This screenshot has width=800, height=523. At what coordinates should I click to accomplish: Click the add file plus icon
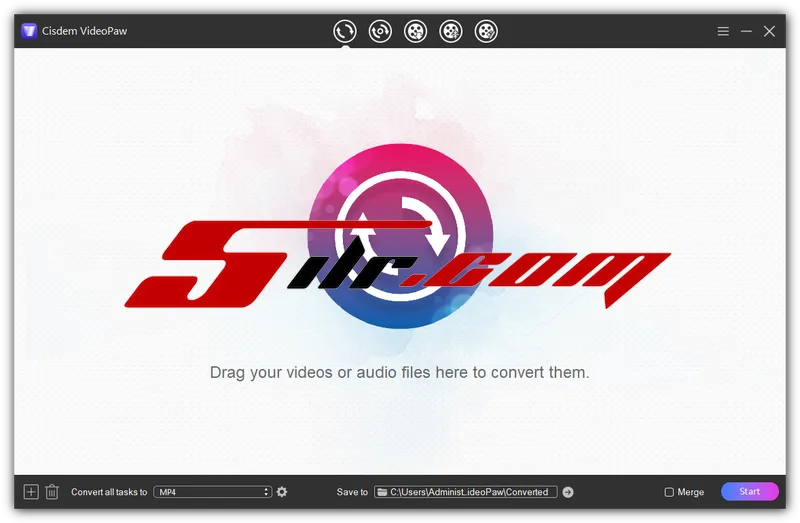[31, 492]
